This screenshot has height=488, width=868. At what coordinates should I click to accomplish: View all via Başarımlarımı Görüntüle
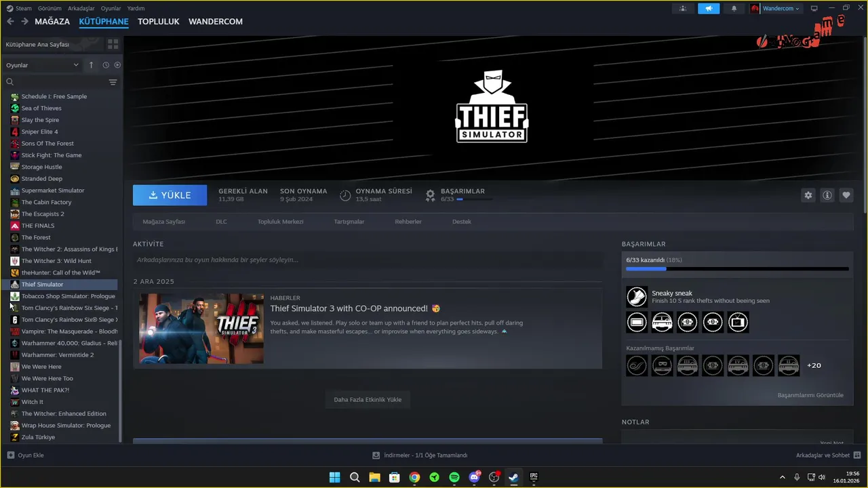pyautogui.click(x=810, y=395)
